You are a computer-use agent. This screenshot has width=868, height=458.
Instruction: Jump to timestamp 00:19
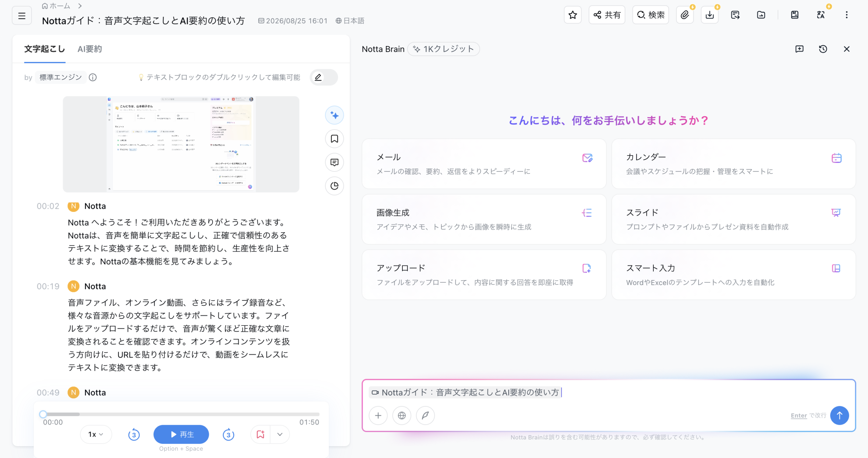48,286
